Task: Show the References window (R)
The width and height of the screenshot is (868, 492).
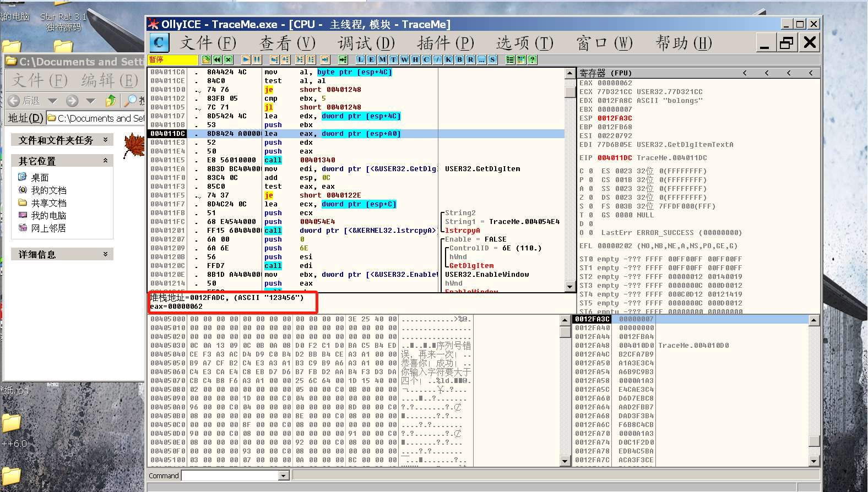Action: [x=471, y=59]
